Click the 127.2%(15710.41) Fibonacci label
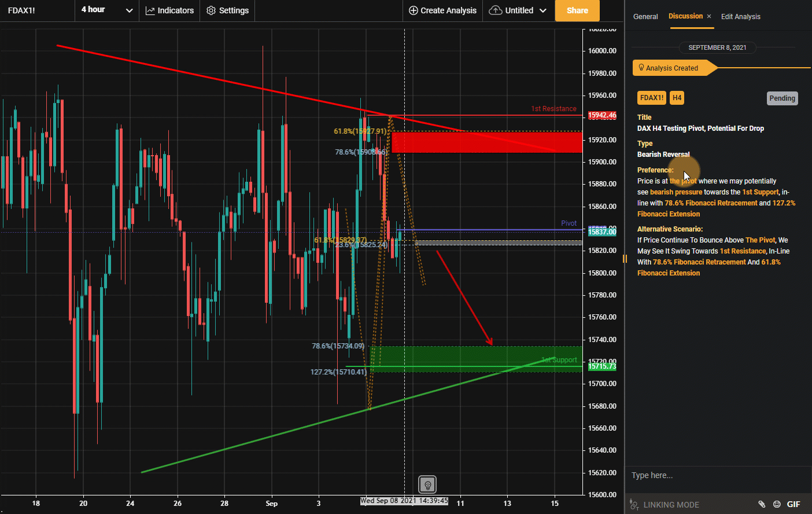Image resolution: width=812 pixels, height=514 pixels. coord(338,372)
